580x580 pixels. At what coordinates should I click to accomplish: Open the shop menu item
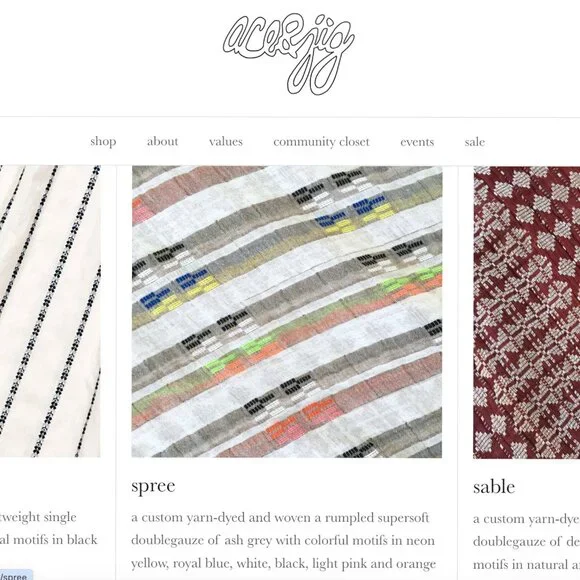click(x=103, y=141)
